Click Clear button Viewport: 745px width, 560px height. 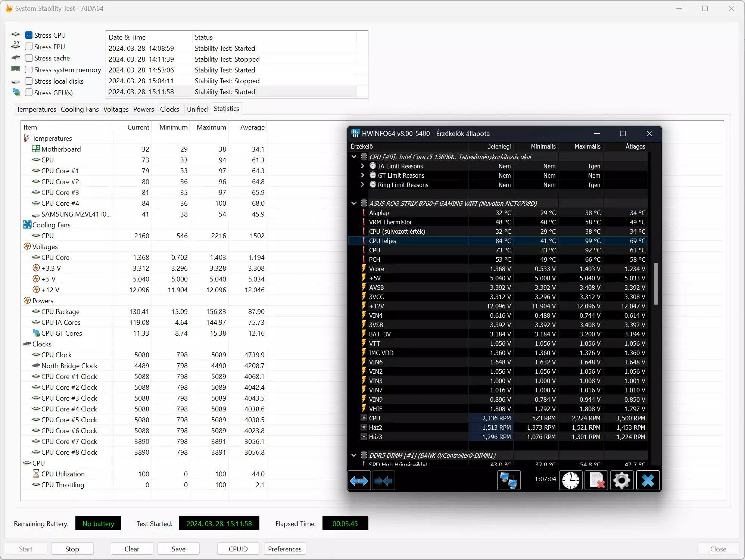(x=132, y=549)
